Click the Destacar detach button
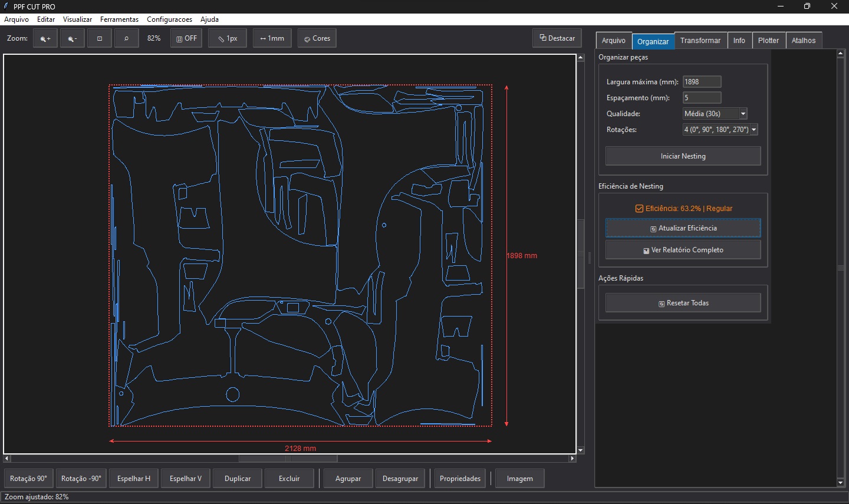Image resolution: width=849 pixels, height=504 pixels. pyautogui.click(x=557, y=38)
